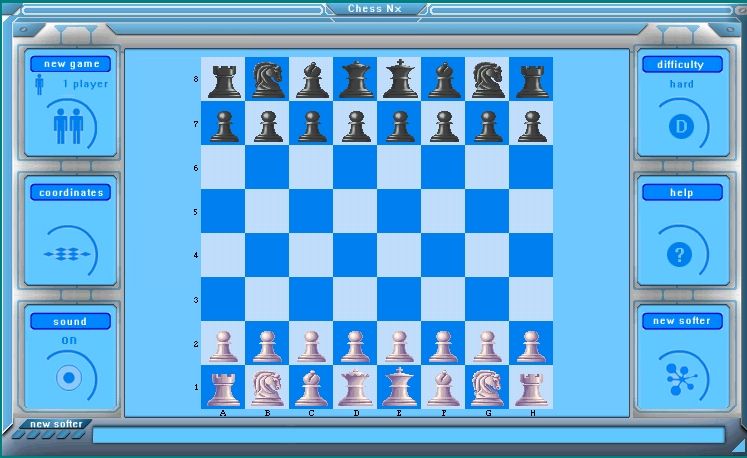Select the white king on E1
The height and width of the screenshot is (458, 747).
(399, 387)
